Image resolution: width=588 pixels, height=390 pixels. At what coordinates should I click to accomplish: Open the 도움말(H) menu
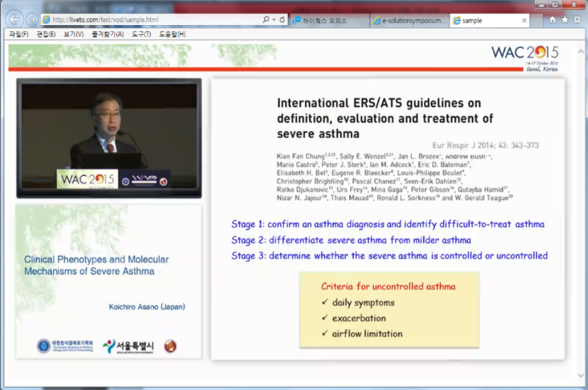point(173,34)
